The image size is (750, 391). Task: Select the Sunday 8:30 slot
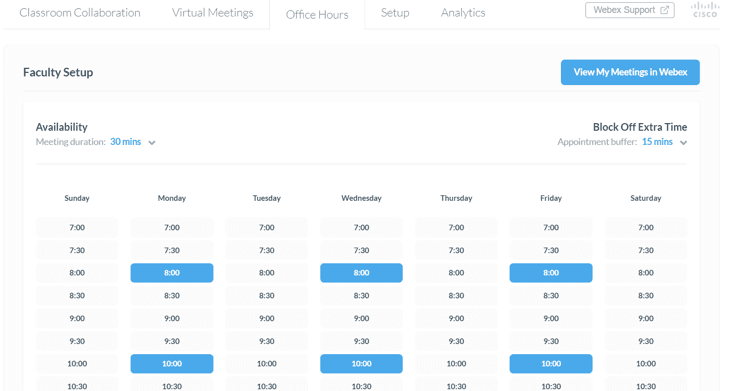click(x=77, y=296)
